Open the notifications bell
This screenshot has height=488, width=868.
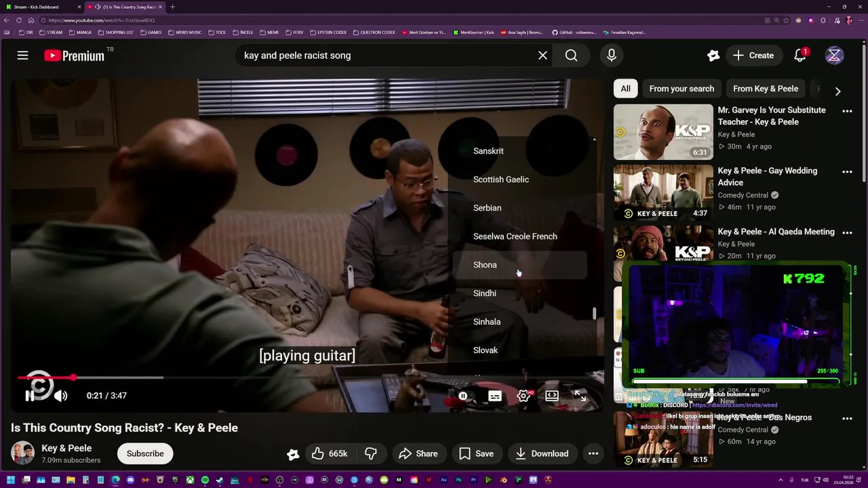point(800,56)
